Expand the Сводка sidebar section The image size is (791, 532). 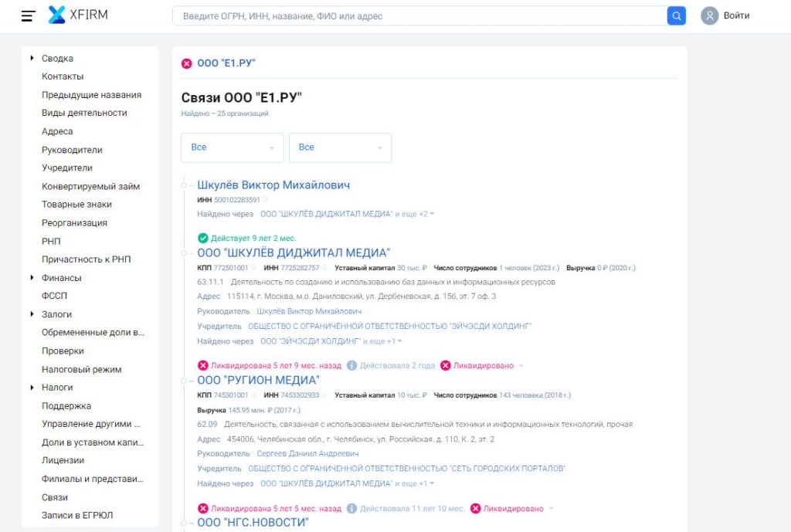[x=32, y=59]
